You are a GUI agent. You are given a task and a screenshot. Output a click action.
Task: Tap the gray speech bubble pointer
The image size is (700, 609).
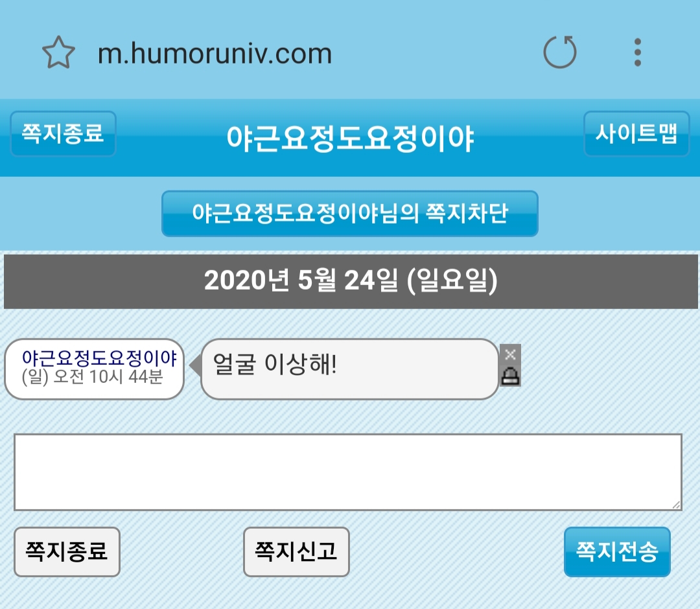(x=195, y=365)
